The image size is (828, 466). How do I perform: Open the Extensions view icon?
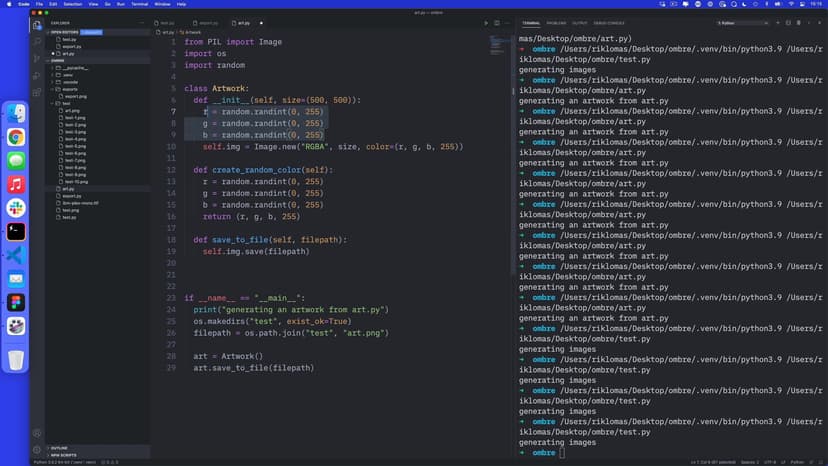37,94
